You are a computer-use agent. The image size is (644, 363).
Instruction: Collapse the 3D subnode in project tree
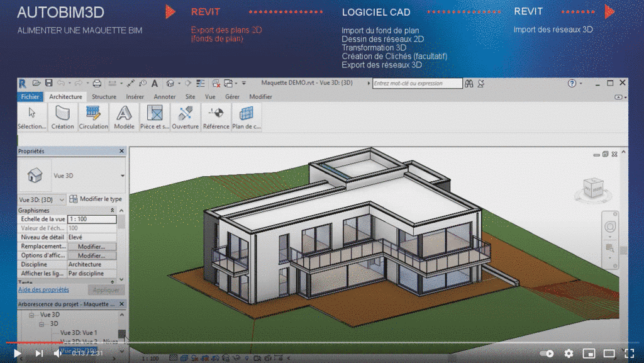pyautogui.click(x=42, y=324)
